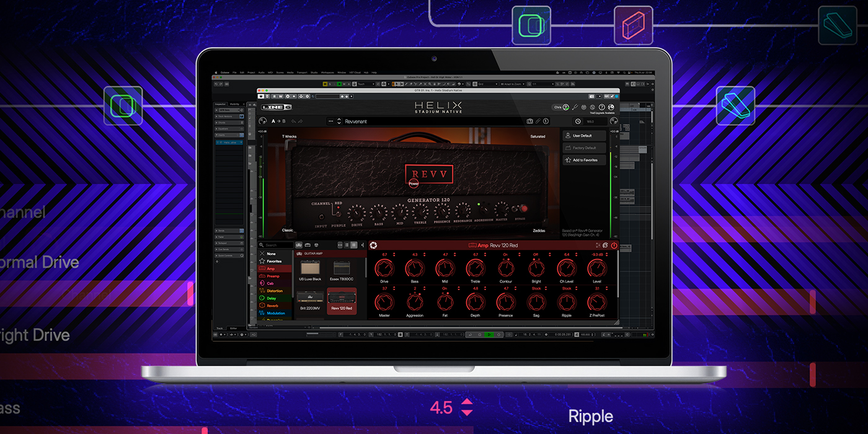Viewport: 868px width, 434px height.
Task: Collapse the model browser panel arrow
Action: 363,245
